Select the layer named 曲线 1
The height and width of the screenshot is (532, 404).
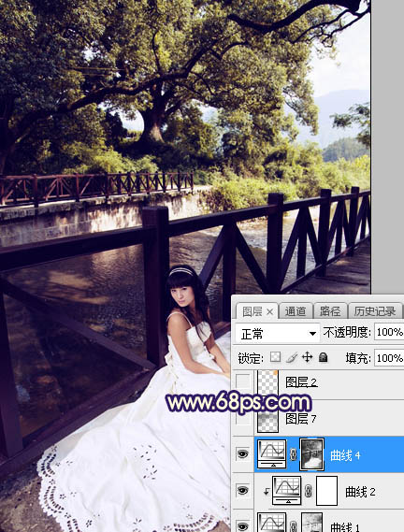point(345,527)
